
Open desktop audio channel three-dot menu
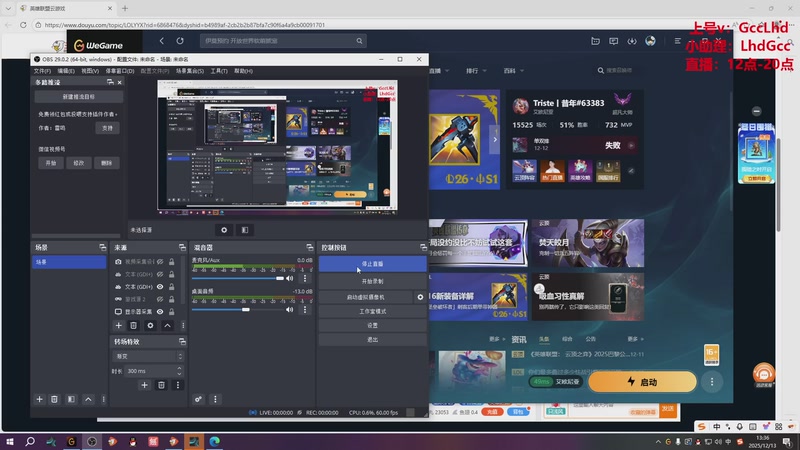(305, 309)
